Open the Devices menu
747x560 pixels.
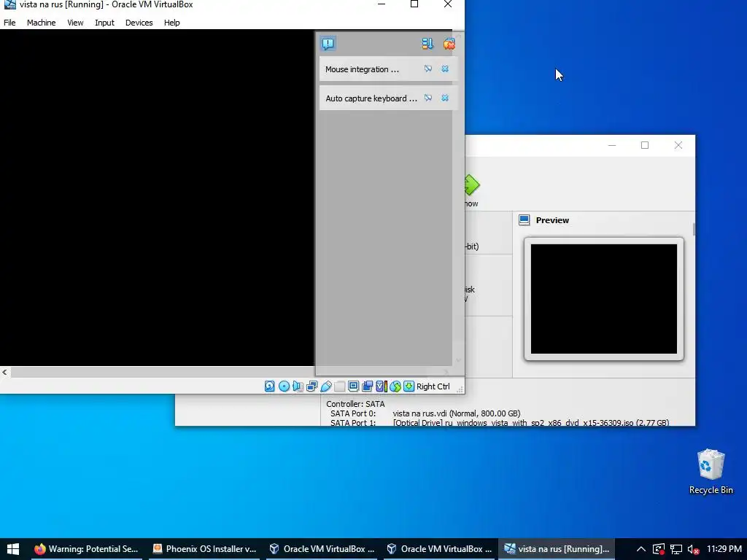[x=139, y=23]
